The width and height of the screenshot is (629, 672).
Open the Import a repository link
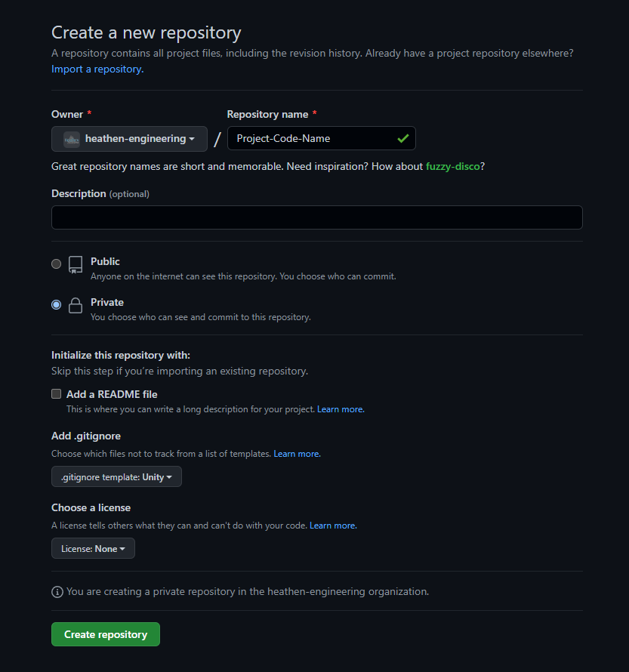97,69
